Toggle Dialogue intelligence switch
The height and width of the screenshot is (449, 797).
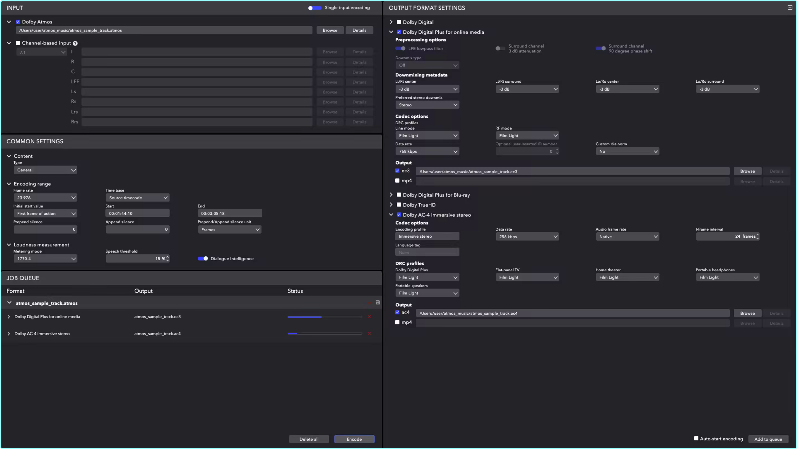(x=203, y=258)
